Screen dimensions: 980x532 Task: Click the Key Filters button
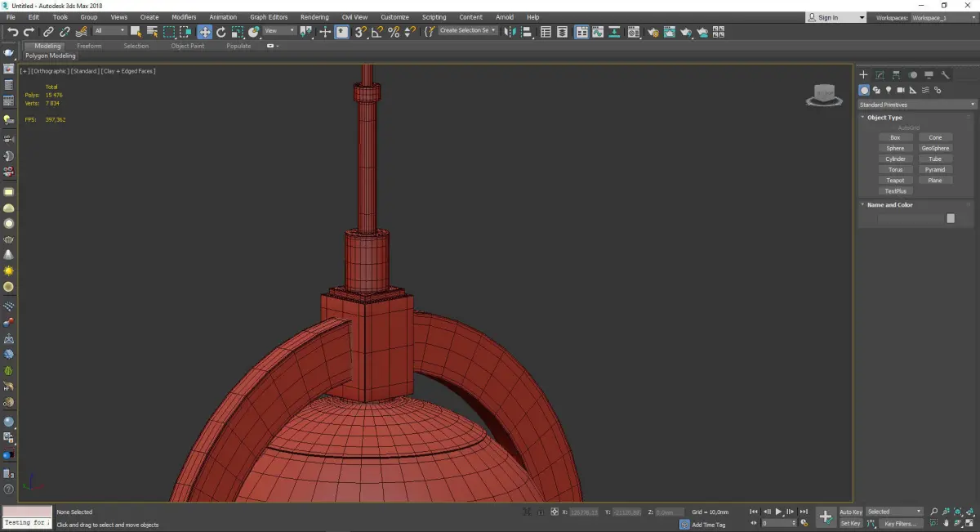tap(899, 523)
